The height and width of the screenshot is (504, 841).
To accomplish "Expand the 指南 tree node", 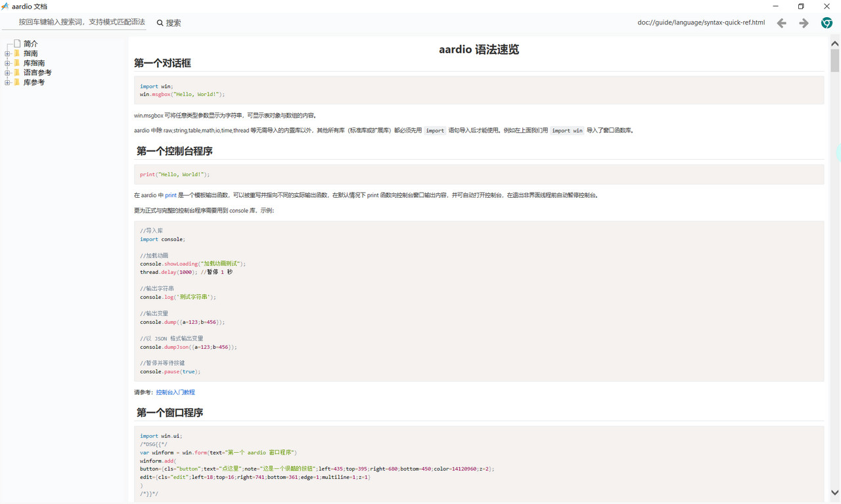I will (7, 54).
